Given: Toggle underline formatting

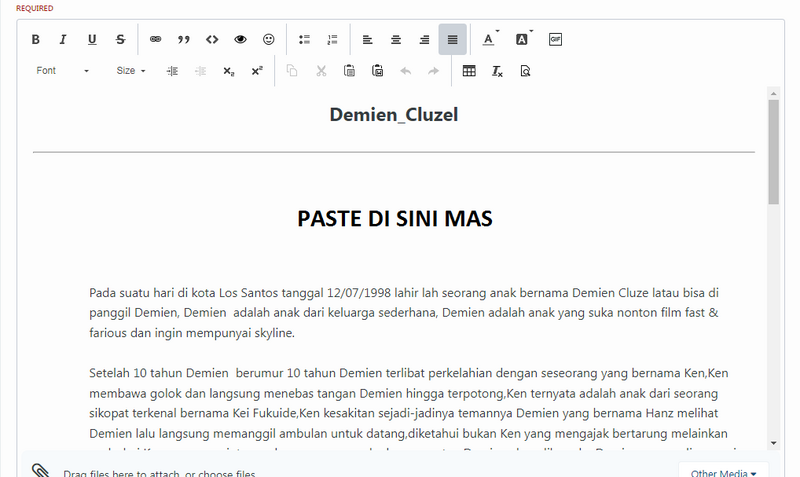Looking at the screenshot, I should pos(92,39).
